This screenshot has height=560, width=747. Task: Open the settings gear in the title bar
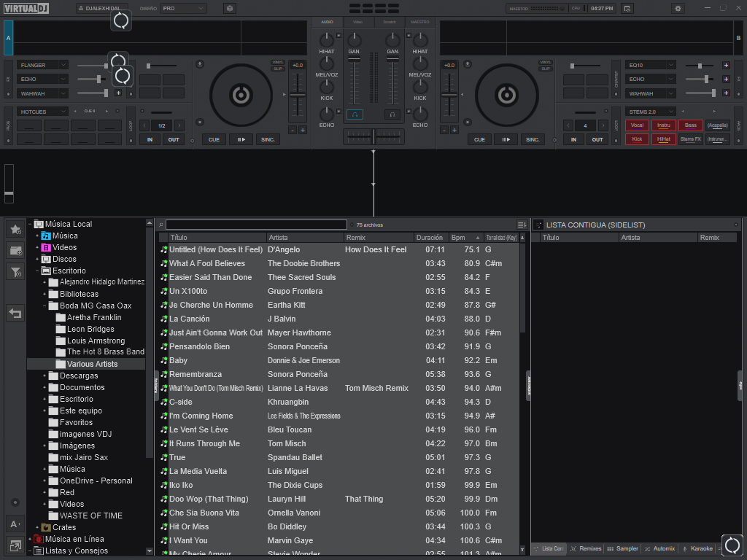(678, 9)
